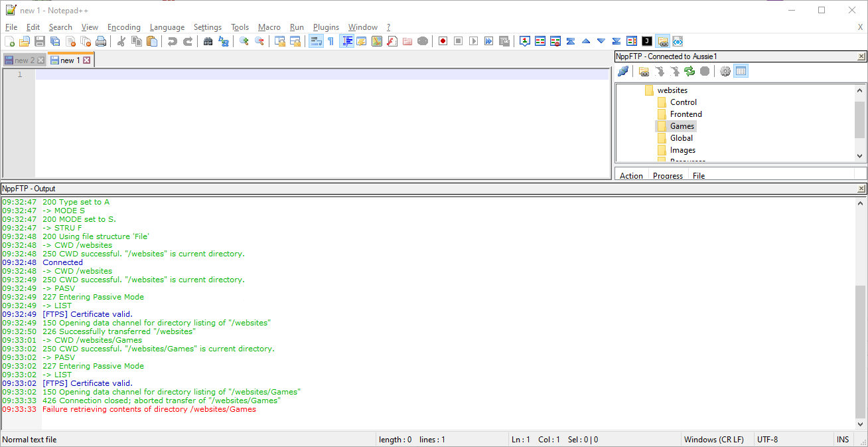The width and height of the screenshot is (868, 447).
Task: Select the Control folder
Action: click(684, 102)
